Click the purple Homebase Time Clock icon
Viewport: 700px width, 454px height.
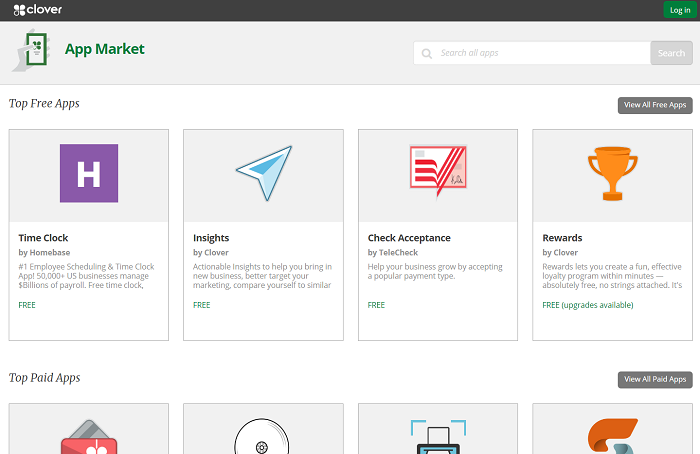pyautogui.click(x=88, y=173)
